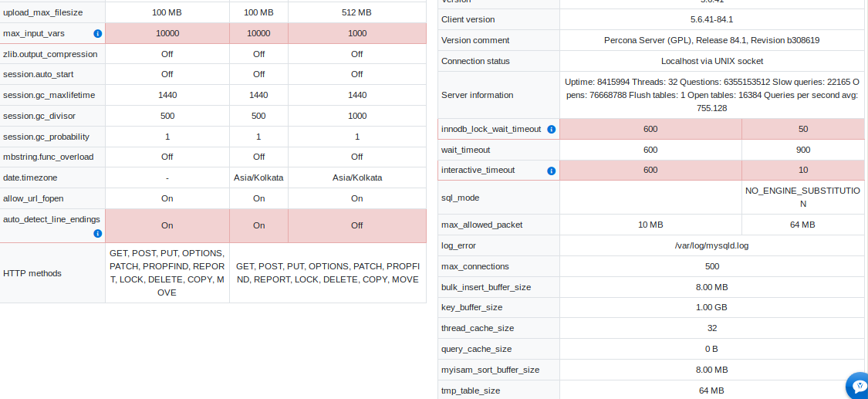Click the 1000 value in max_input_vars row

pyautogui.click(x=357, y=33)
